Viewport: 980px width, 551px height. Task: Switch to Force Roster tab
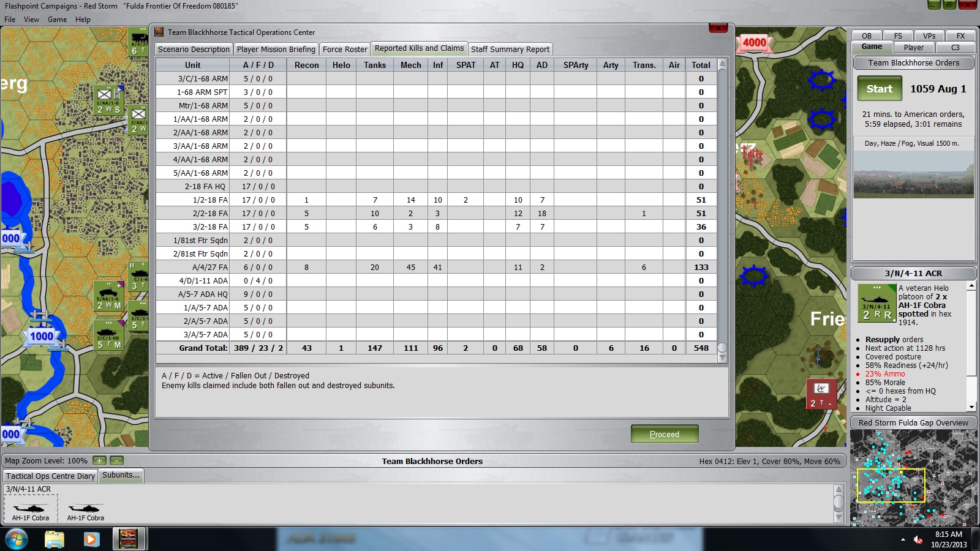click(x=345, y=49)
